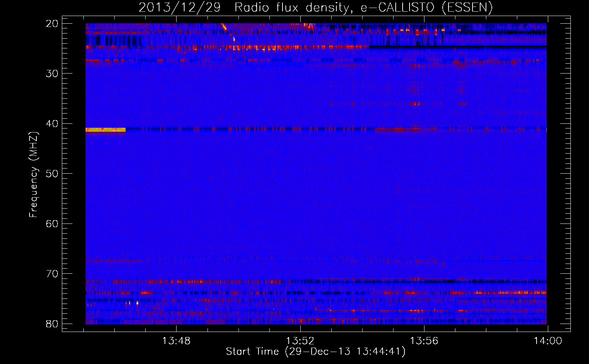Click the 50 MHz frequency tick label
The height and width of the screenshot is (364, 589).
coord(52,174)
